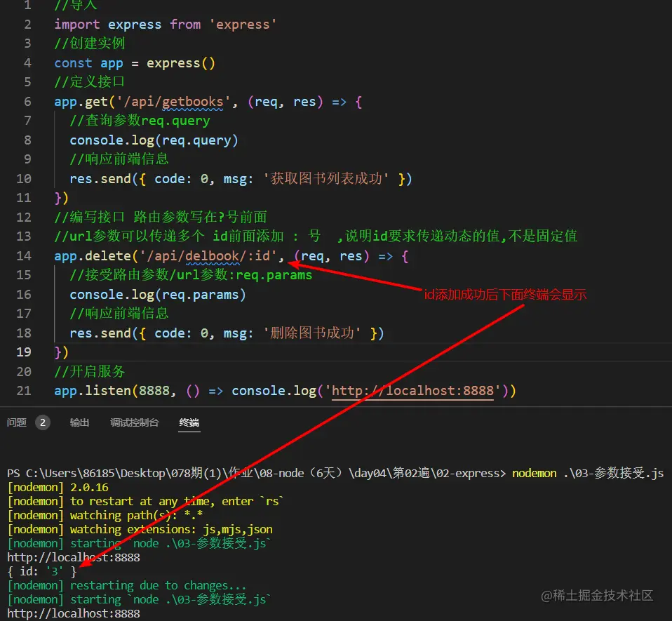This screenshot has width=672, height=621.
Task: Click '/api/getbooks' route string
Action: [x=173, y=102]
